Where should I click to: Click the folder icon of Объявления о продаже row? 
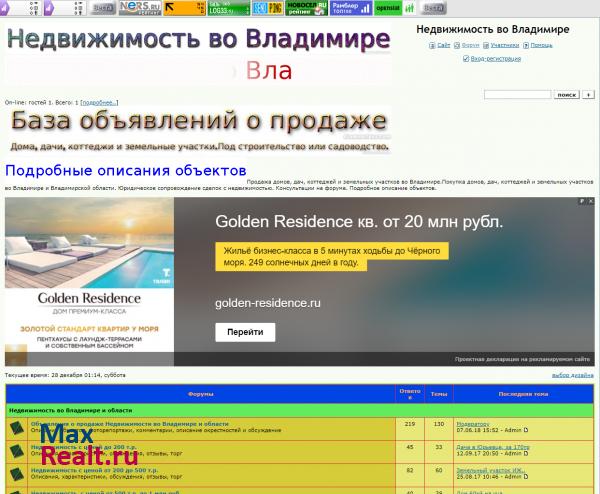pyautogui.click(x=17, y=428)
